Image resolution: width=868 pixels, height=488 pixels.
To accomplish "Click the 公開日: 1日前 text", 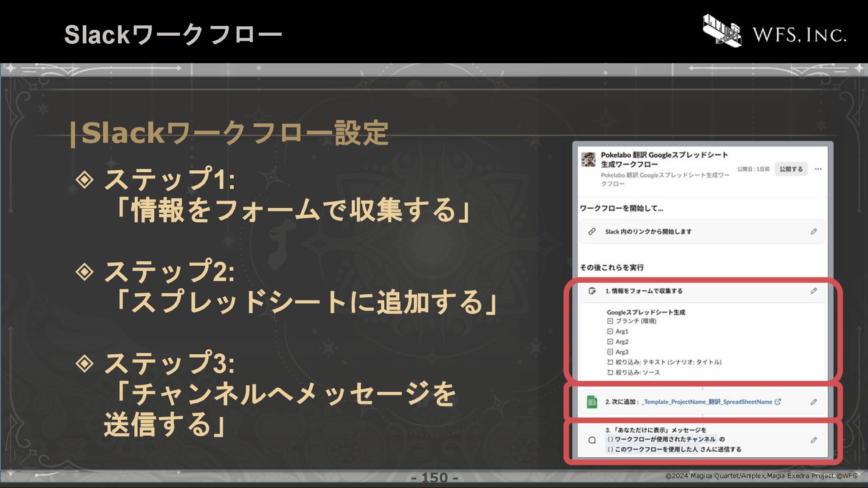I will tap(753, 169).
